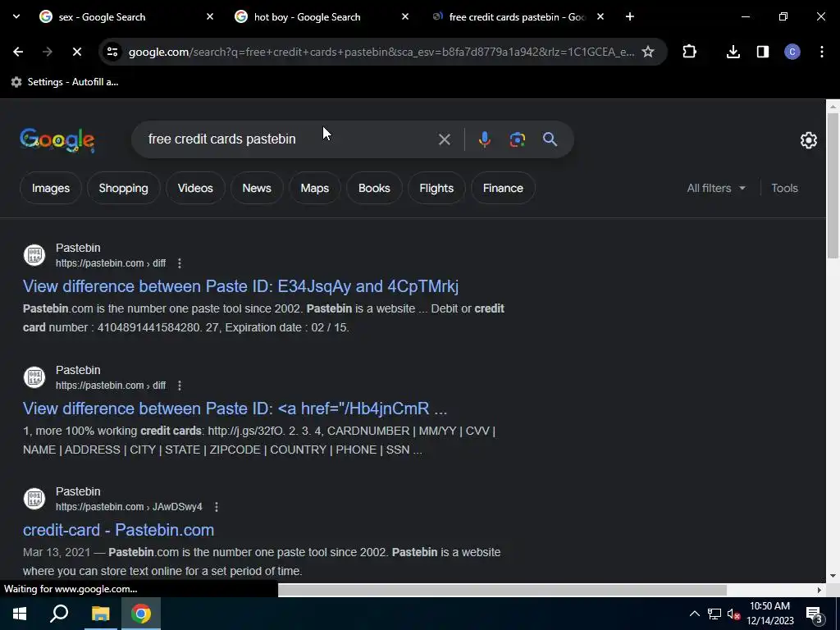
Task: Bookmark this page with the star icon
Action: tap(648, 52)
